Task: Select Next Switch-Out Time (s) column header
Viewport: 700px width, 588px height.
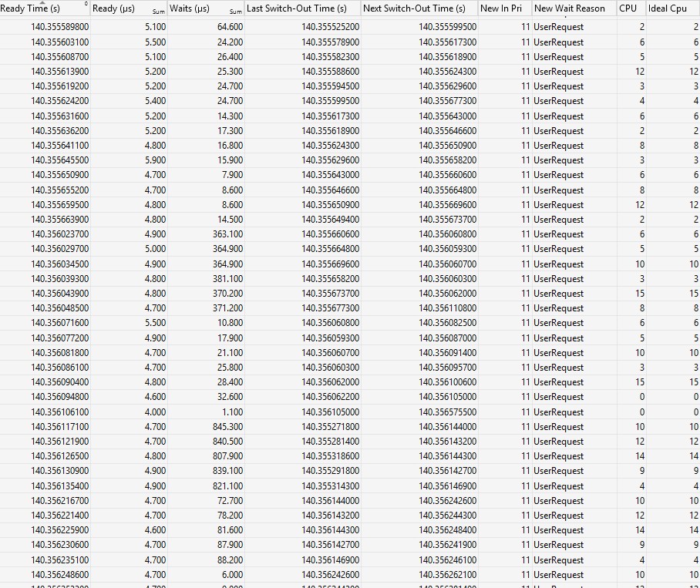Action: pyautogui.click(x=419, y=8)
